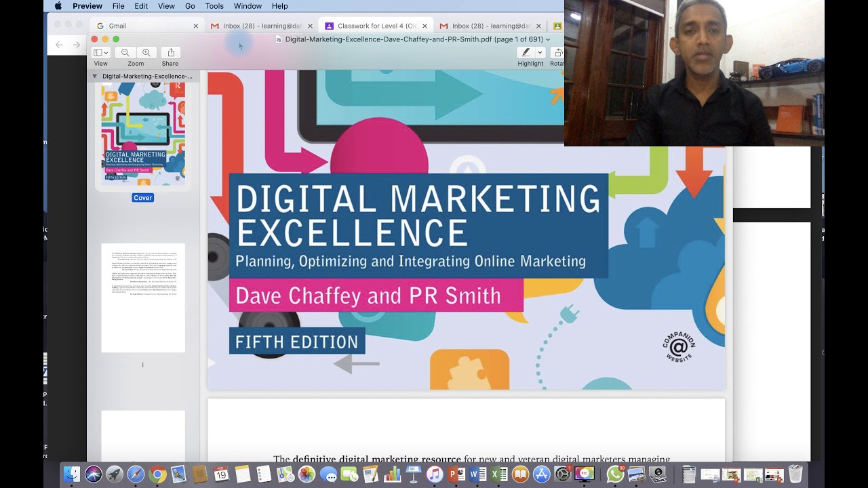Screen dimensions: 868x488
Task: Open App Store icon in Dock
Action: tap(541, 474)
